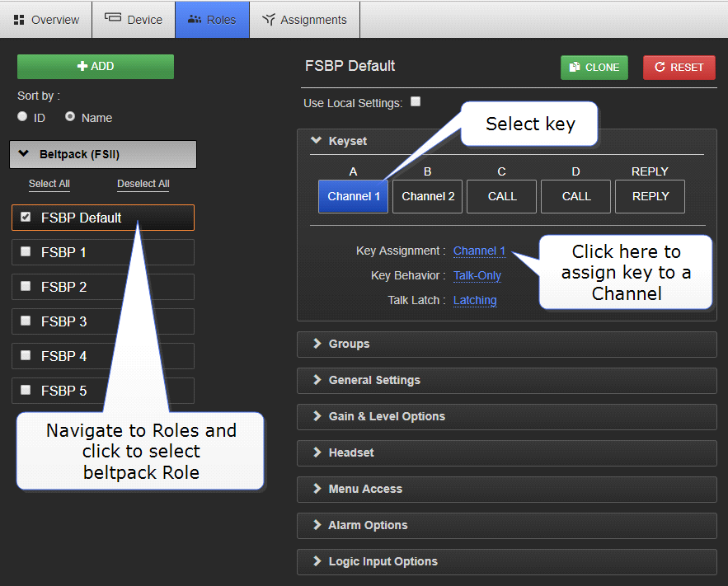
Task: Expand the Headset section
Action: pyautogui.click(x=351, y=452)
